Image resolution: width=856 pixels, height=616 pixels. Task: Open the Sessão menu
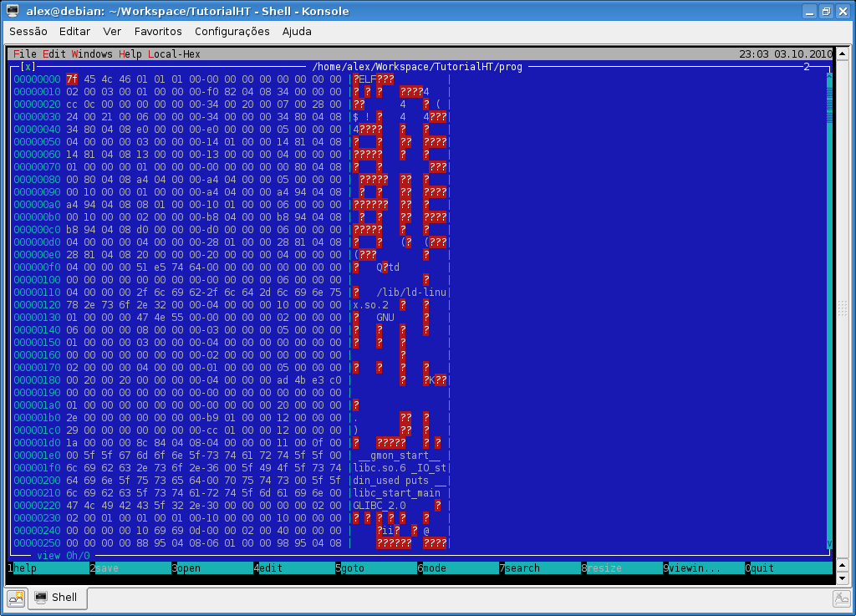[28, 32]
